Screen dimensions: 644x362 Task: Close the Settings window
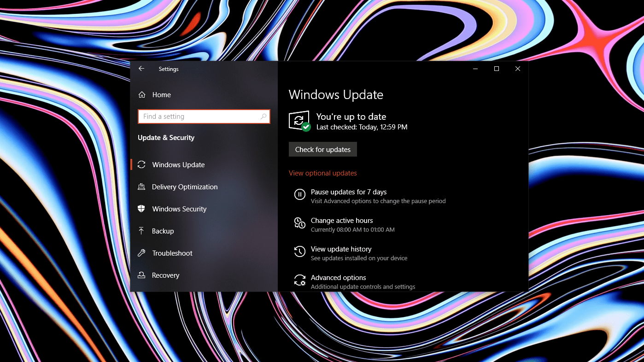click(x=518, y=69)
